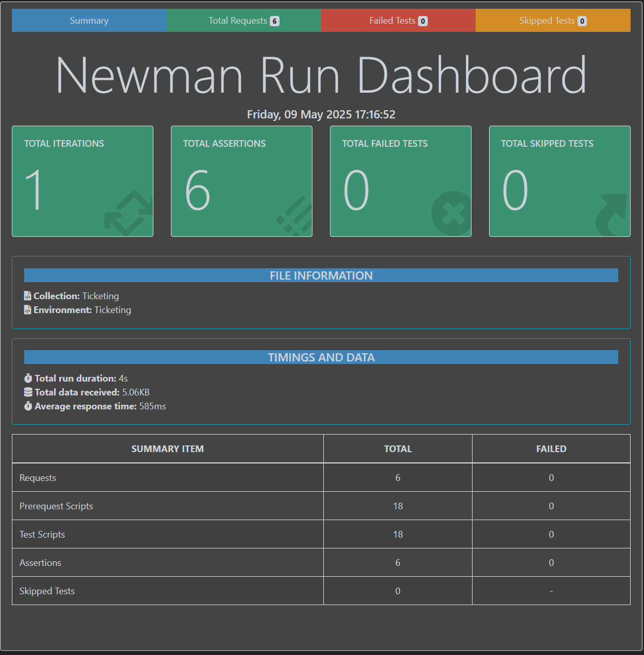Click the Total Requests count badge
This screenshot has height=655, width=644.
click(x=275, y=21)
